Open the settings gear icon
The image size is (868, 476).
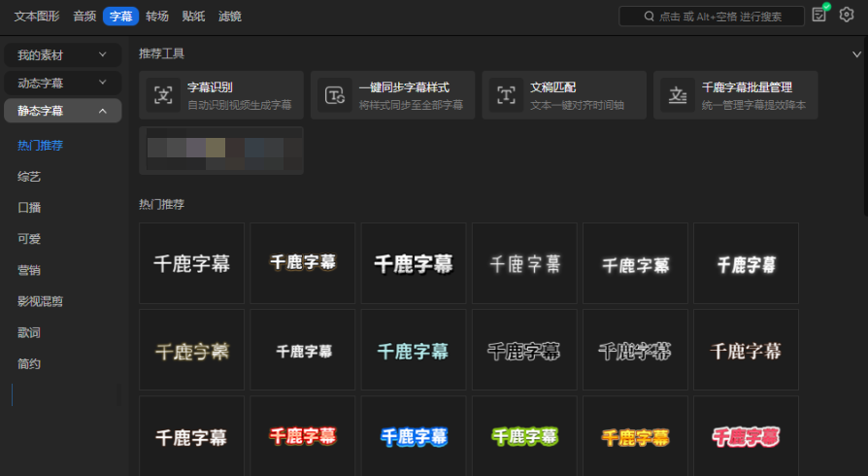846,16
